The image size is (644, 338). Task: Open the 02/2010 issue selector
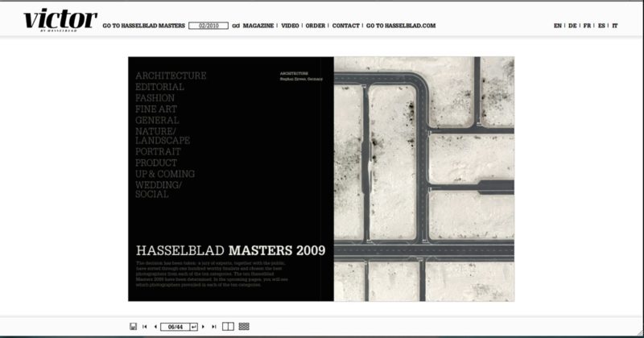208,26
